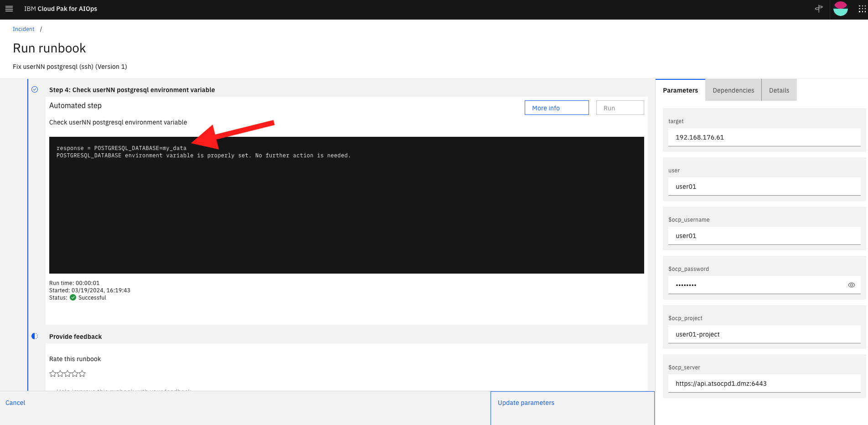Click the green Successful status icon

point(73,297)
